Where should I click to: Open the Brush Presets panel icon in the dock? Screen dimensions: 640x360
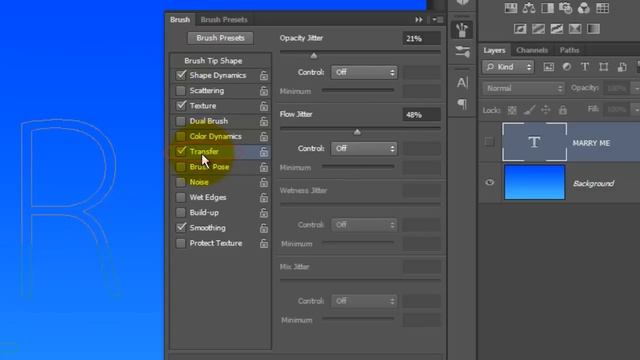coord(462,51)
